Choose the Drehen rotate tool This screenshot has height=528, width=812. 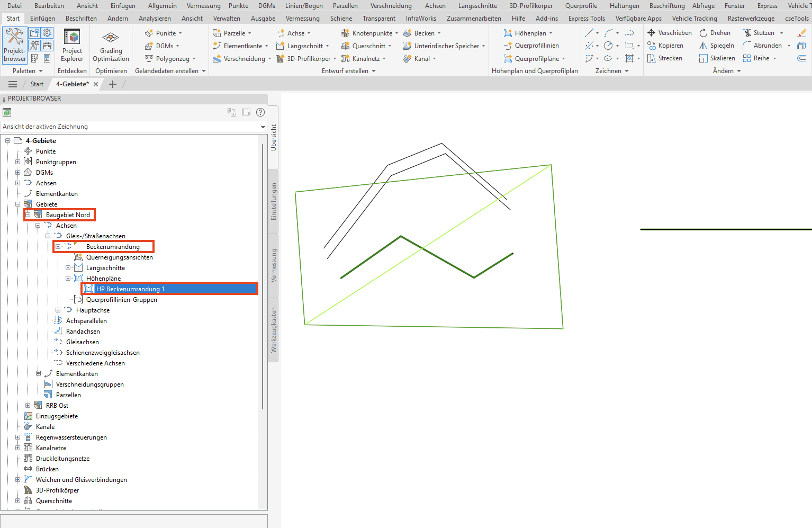[x=715, y=33]
